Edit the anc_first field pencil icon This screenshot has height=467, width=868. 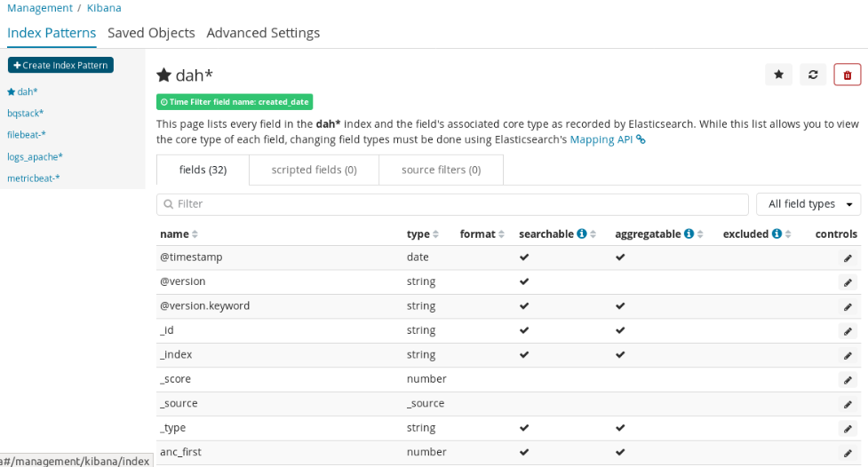[x=848, y=453]
